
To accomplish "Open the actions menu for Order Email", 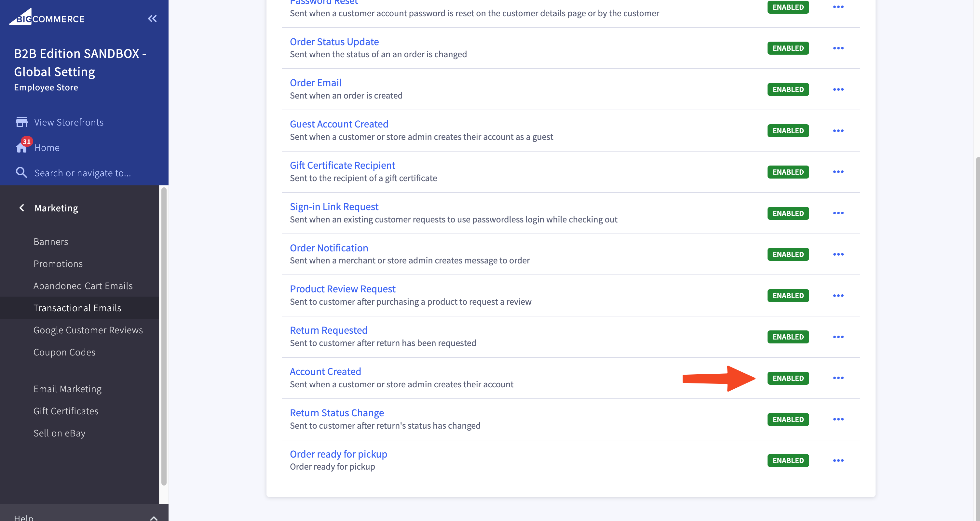I will (838, 89).
